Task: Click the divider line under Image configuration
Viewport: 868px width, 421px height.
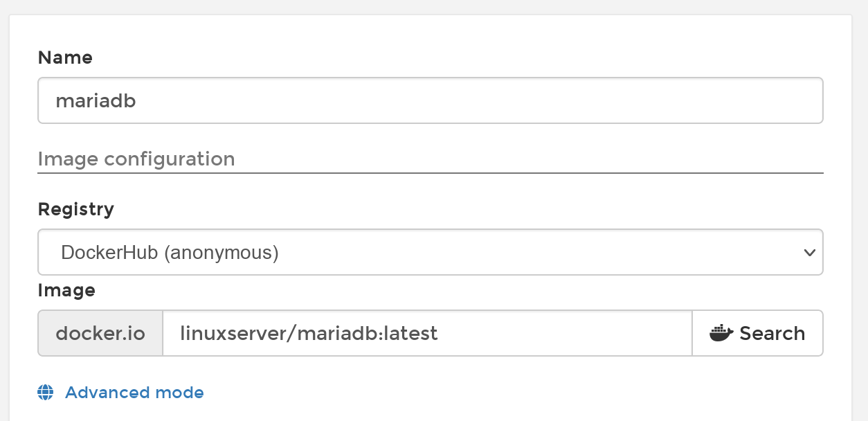Action: [x=429, y=172]
